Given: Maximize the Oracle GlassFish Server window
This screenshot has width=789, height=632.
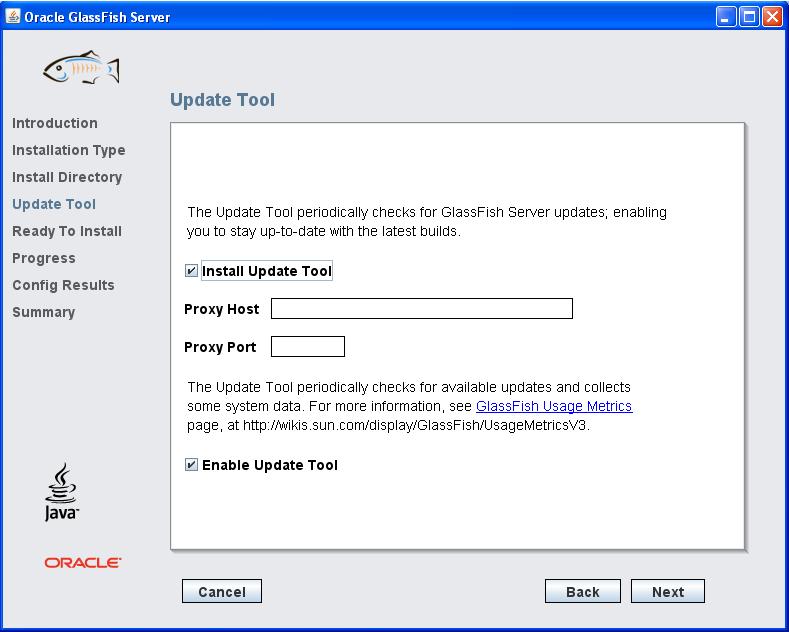Looking at the screenshot, I should click(749, 17).
